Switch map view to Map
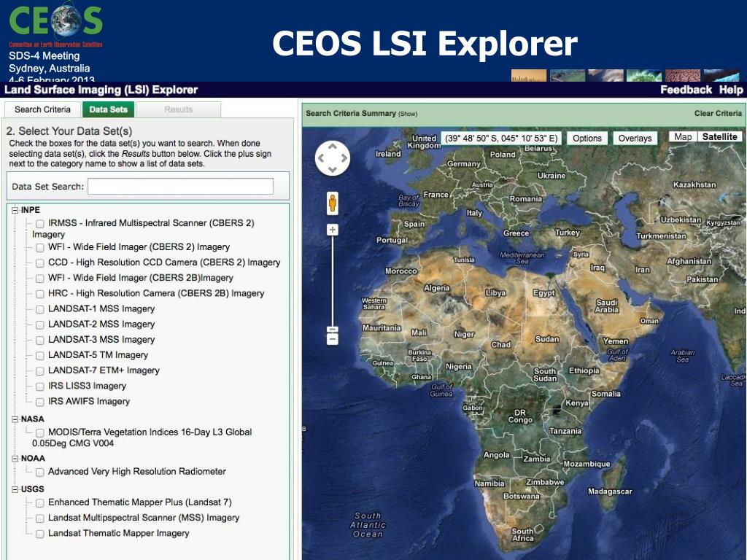Image resolution: width=747 pixels, height=560 pixels. tap(683, 136)
